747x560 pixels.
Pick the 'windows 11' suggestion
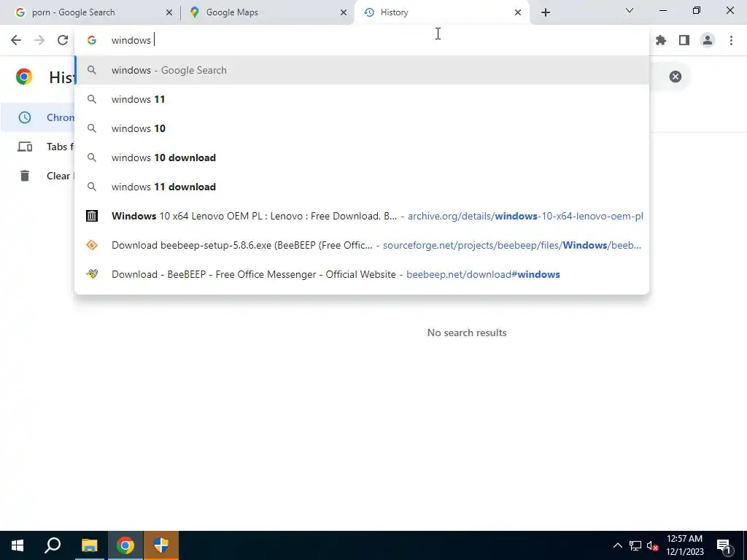pyautogui.click(x=362, y=99)
